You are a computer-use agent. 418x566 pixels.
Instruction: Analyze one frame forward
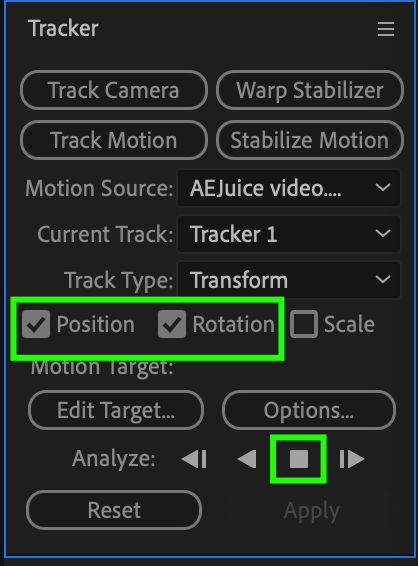pyautogui.click(x=352, y=459)
